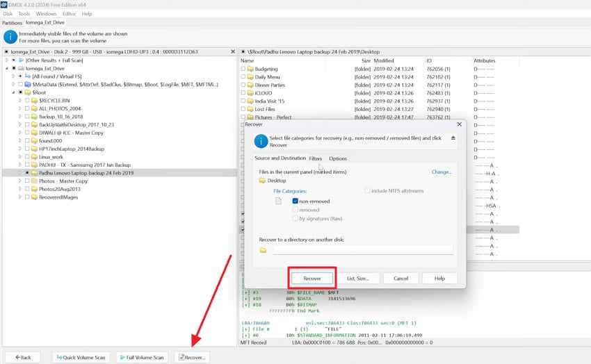Open the Editor menu
This screenshot has height=364, width=591.
[x=69, y=14]
